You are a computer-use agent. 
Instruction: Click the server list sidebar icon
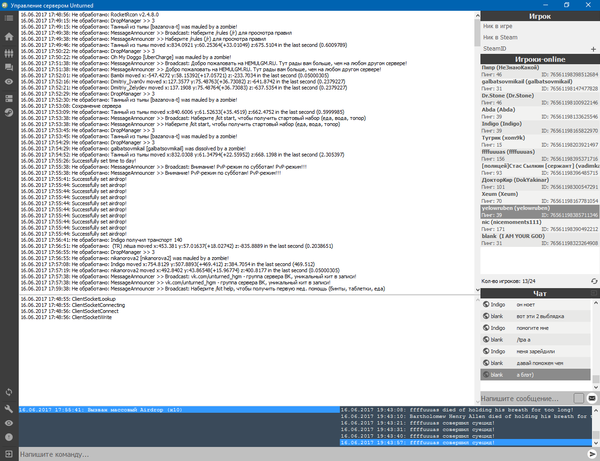[x=8, y=98]
